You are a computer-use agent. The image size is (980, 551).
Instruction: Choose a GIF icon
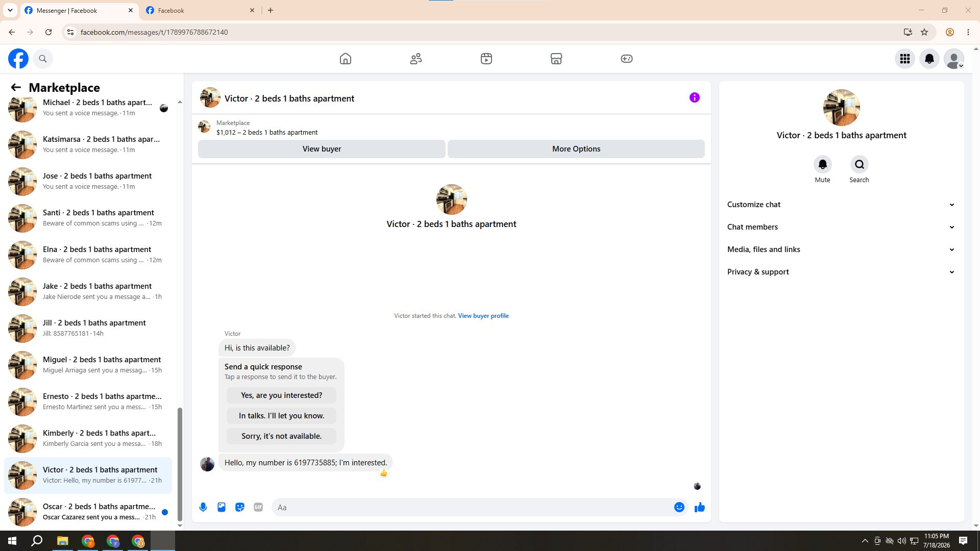coord(258,507)
